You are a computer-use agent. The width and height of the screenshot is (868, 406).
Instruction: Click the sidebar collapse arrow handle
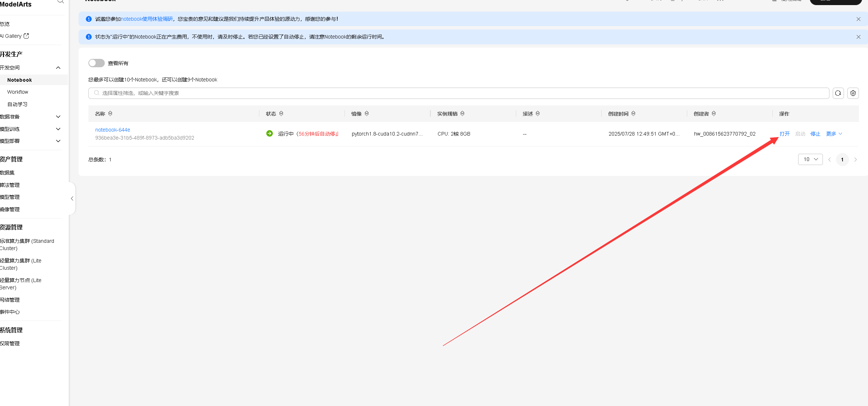click(72, 198)
